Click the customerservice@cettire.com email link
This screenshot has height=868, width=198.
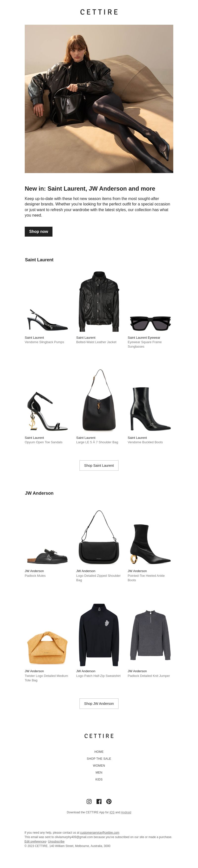point(99,833)
